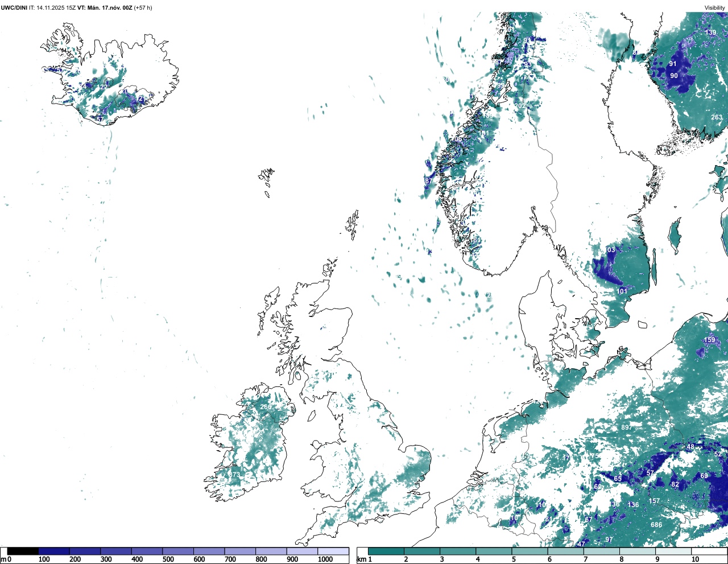Screen dimensions: 728x564
Task: Click the "UWC/DINI" header label
Action: tap(14, 8)
